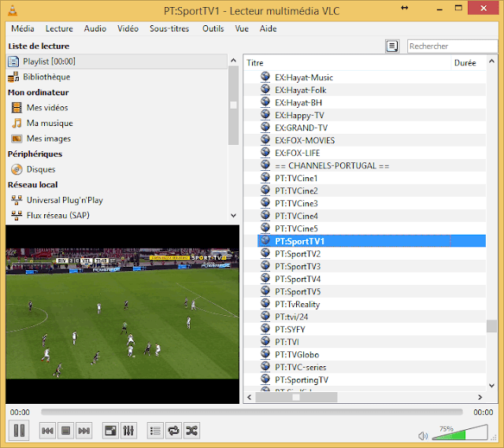Open the Vidéo menu
This screenshot has width=504, height=448.
coord(128,28)
